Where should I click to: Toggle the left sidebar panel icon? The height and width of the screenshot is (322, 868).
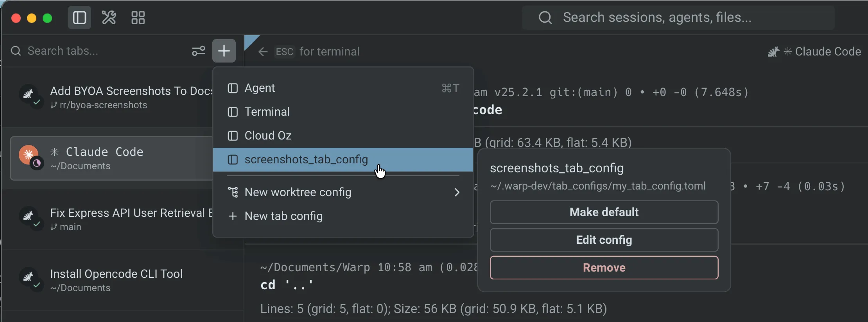pos(79,18)
